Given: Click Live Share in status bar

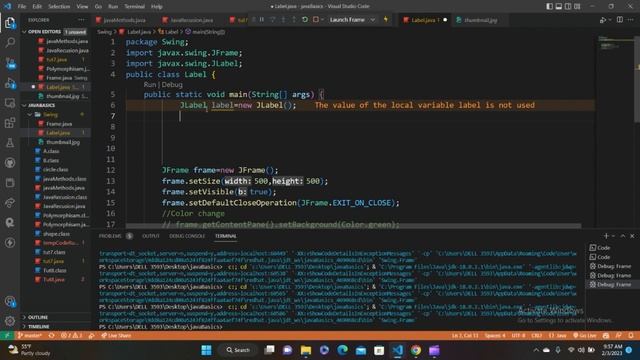Looking at the screenshot, I should tap(116, 336).
